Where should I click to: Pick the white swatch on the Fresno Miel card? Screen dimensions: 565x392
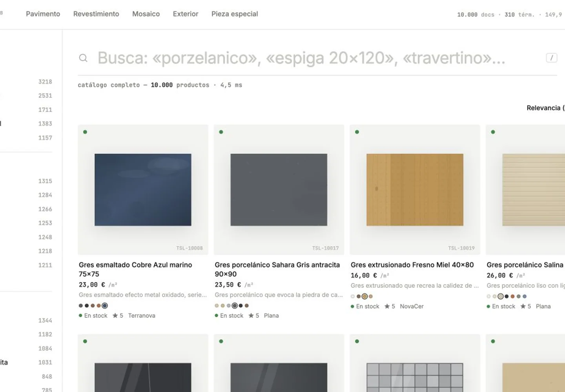353,296
